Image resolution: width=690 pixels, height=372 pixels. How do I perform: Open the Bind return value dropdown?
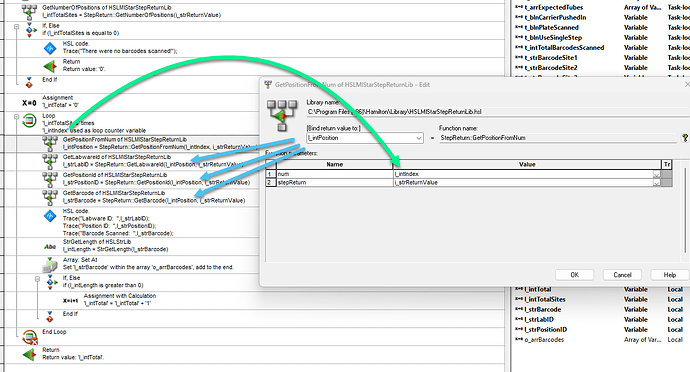(418, 138)
